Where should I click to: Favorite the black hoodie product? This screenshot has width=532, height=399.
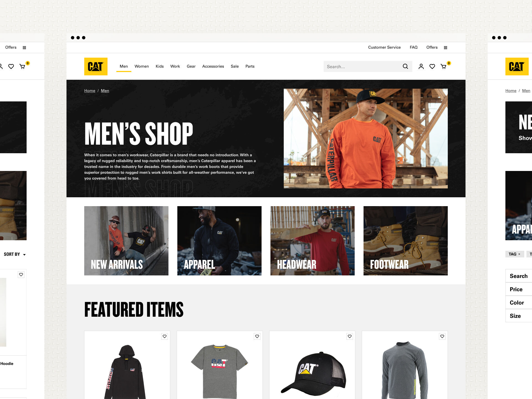point(165,336)
